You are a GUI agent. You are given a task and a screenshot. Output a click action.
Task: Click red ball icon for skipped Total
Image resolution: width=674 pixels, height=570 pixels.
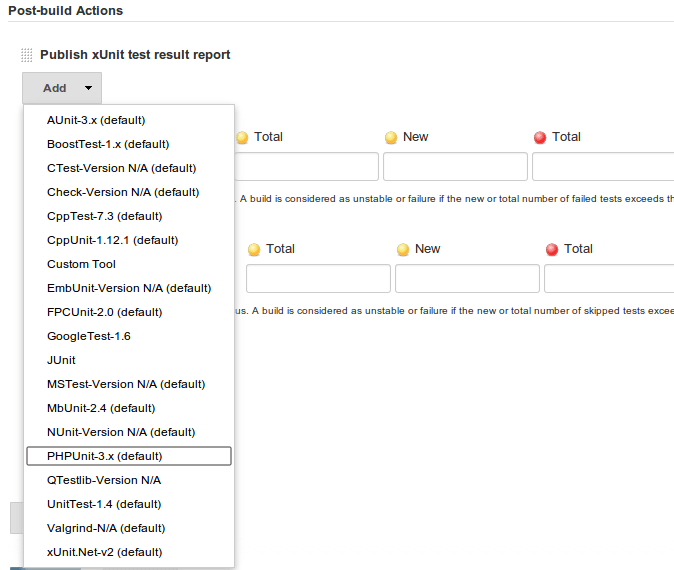pyautogui.click(x=552, y=250)
